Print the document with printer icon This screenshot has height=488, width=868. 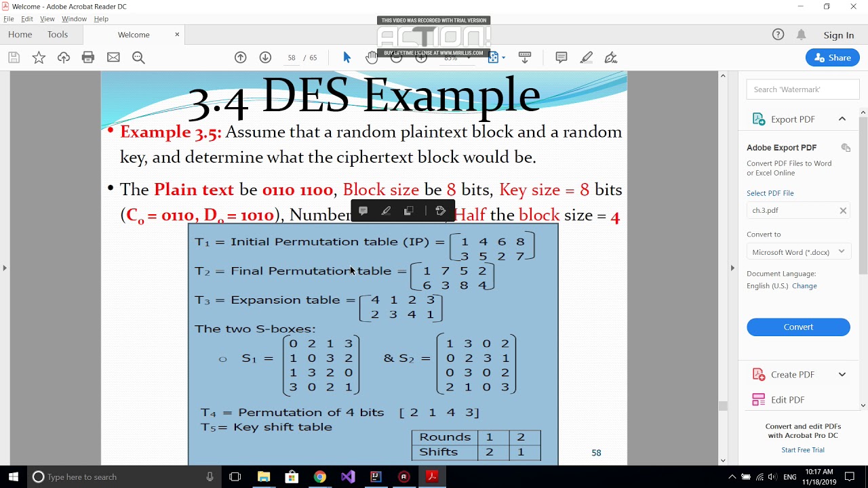88,58
